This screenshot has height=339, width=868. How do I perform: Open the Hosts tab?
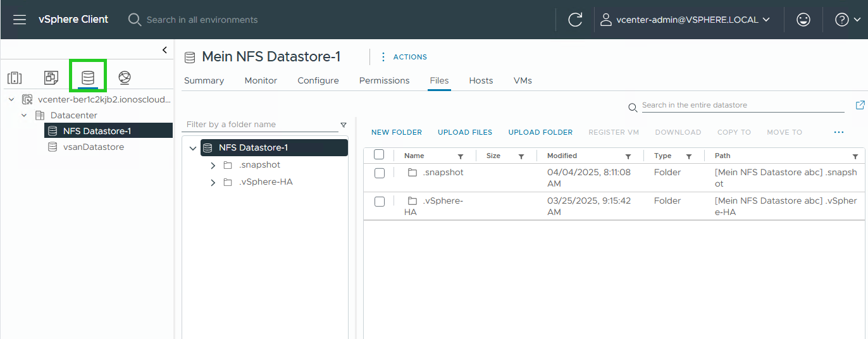pos(481,80)
